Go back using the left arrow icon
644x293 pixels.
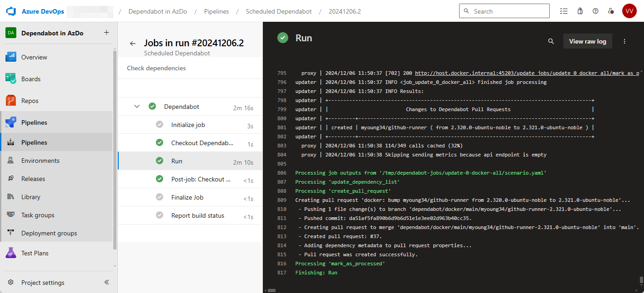point(133,44)
